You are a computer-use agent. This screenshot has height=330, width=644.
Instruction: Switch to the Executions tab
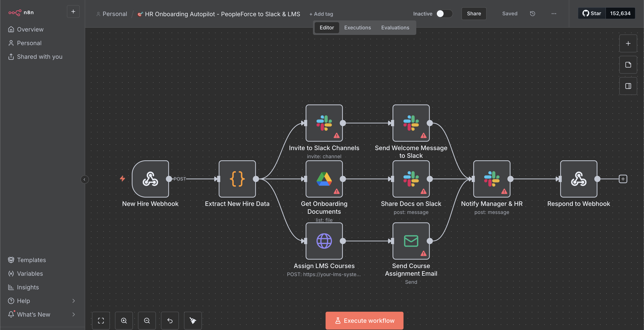(357, 27)
